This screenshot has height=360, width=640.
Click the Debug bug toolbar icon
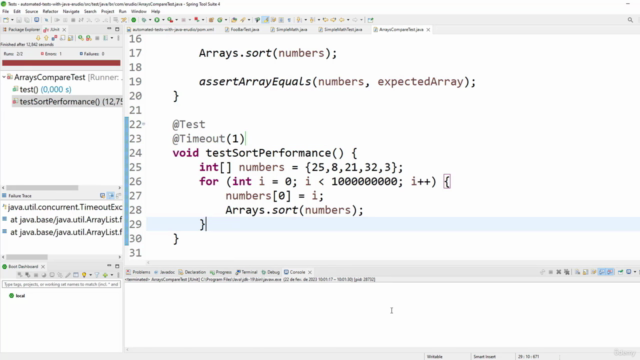click(x=144, y=20)
